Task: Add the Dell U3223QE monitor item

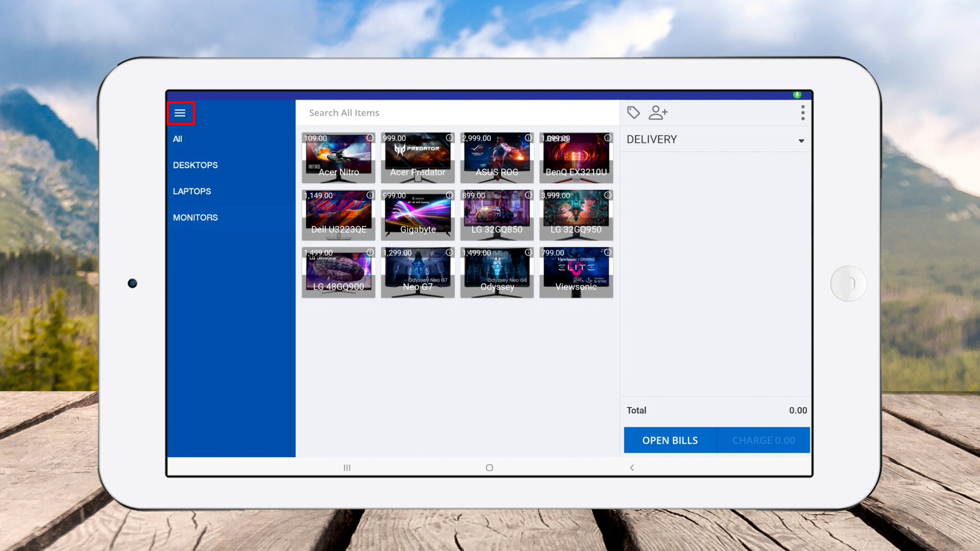Action: [x=338, y=216]
